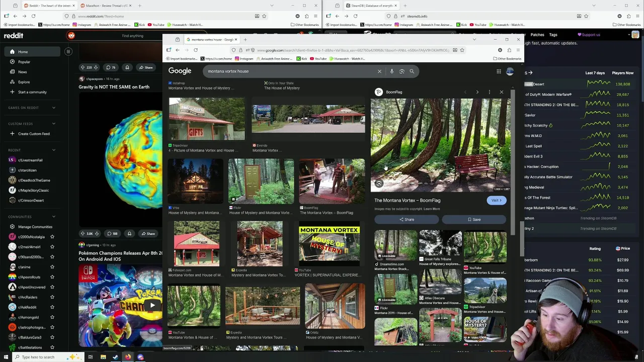
Task: Select Popular in Reddit sidebar
Action: point(32,62)
